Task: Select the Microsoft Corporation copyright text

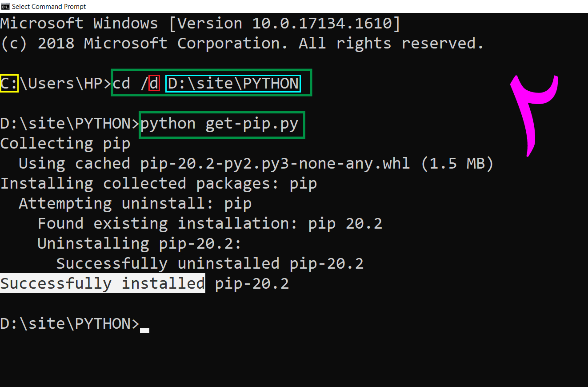Action: click(x=242, y=43)
